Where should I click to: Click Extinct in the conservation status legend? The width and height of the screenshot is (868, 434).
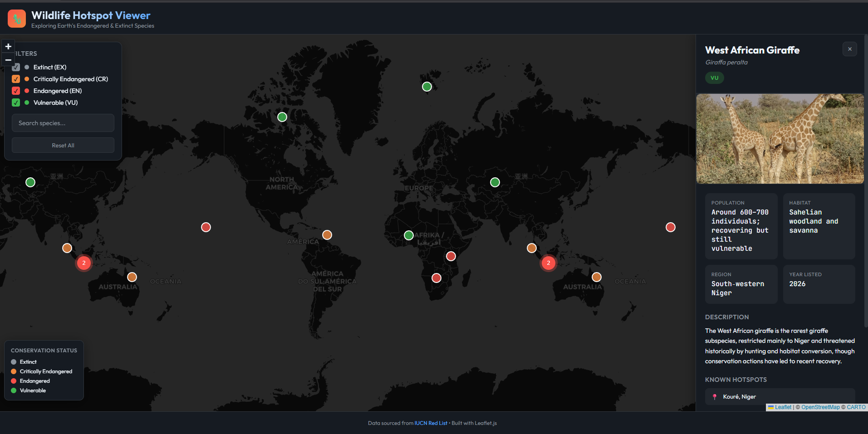point(28,362)
